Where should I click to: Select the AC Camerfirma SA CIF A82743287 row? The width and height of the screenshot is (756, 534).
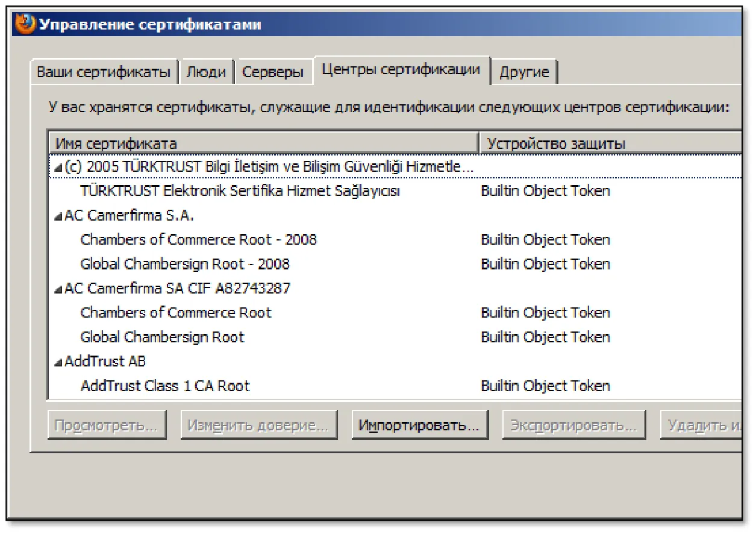(x=395, y=288)
